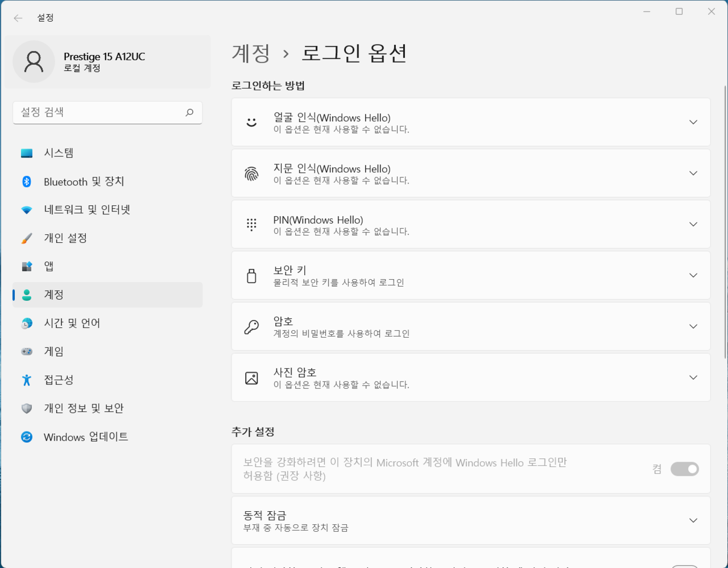Click the user profile avatar icon
Screen dimensions: 728x568
(x=34, y=62)
